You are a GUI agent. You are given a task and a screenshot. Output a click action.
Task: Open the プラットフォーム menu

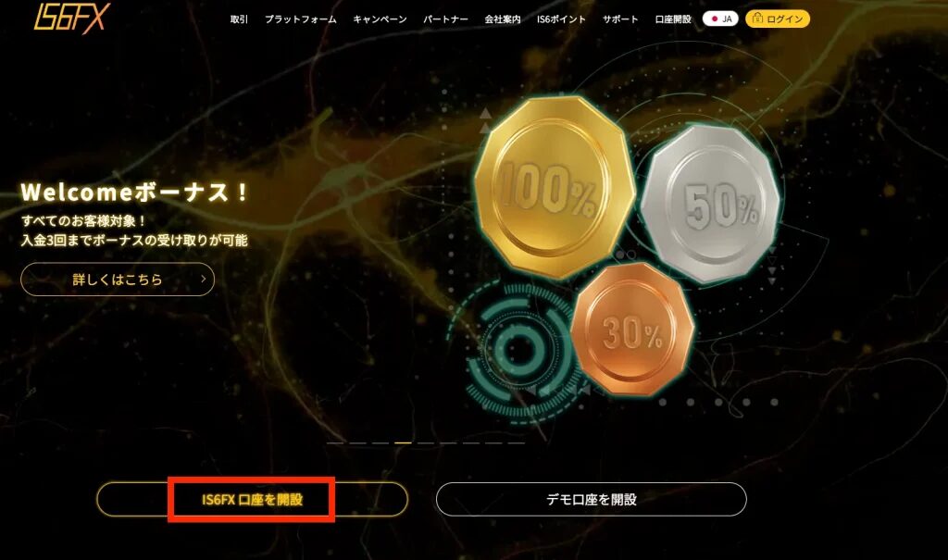[301, 19]
